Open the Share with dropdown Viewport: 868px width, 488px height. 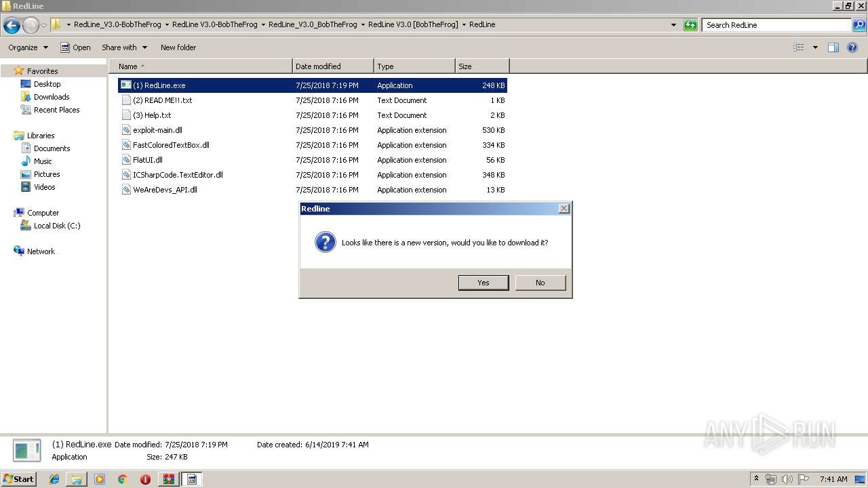click(x=124, y=47)
